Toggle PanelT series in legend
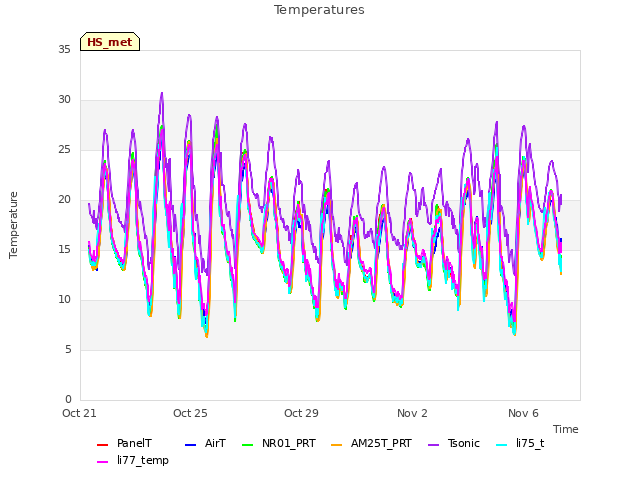Image resolution: width=640 pixels, height=480 pixels. (x=124, y=444)
